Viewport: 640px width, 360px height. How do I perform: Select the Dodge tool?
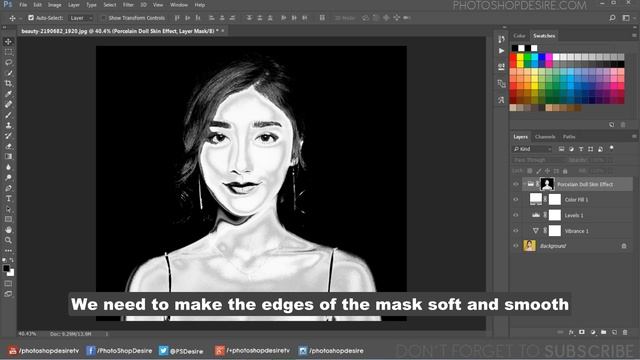pyautogui.click(x=8, y=178)
